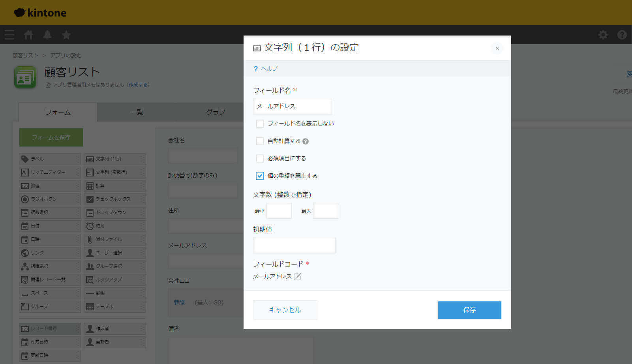The image size is (632, 364).
Task: Uncheck 値の重複を禁止する
Action: coord(260,176)
